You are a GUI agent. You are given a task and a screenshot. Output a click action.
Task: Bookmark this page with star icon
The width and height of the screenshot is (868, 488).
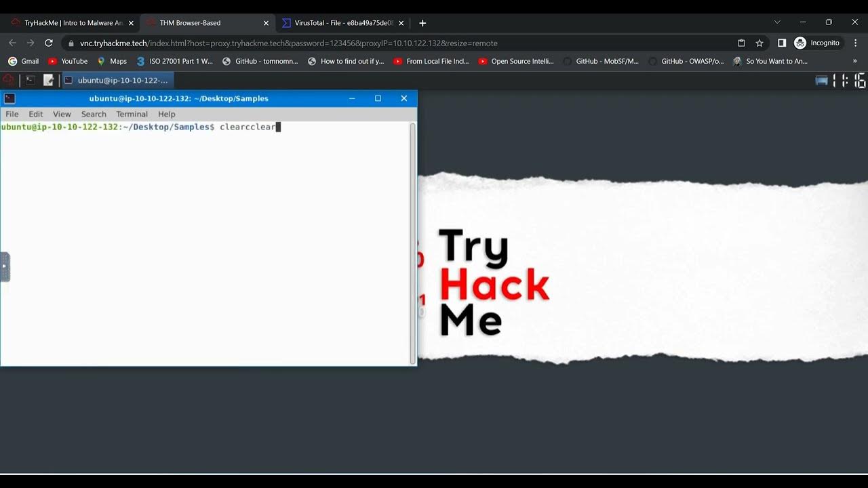click(759, 43)
